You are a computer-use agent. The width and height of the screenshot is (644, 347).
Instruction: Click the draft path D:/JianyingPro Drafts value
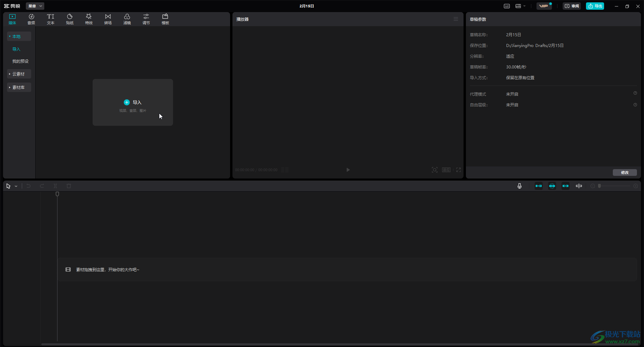(x=535, y=45)
